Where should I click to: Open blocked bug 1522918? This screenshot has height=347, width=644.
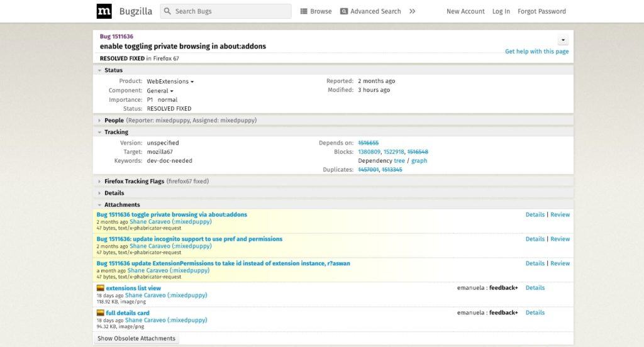394,152
